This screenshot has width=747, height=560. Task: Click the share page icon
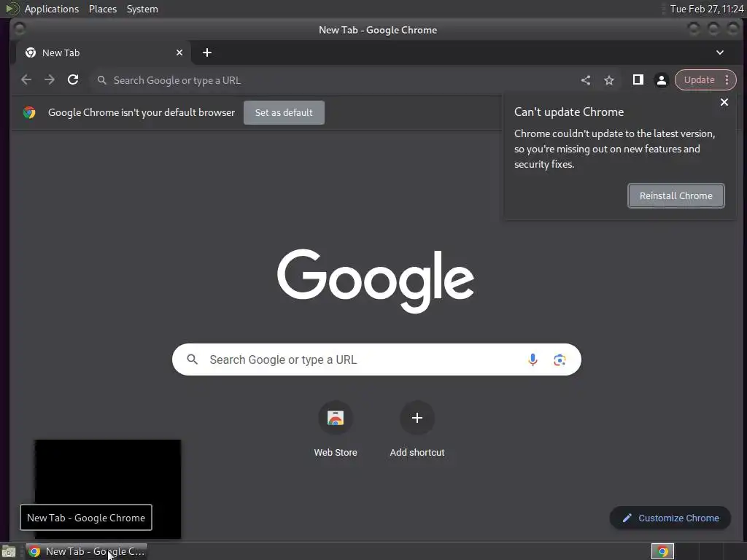point(586,80)
